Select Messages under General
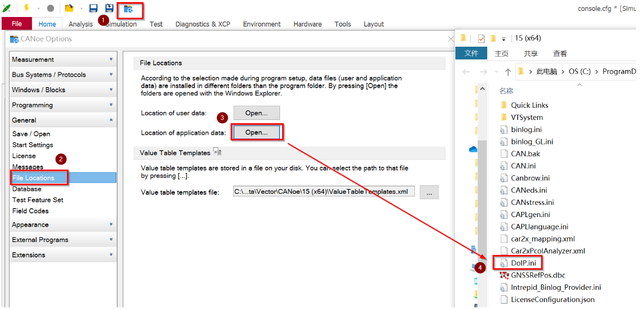This screenshot has width=644, height=310. tap(28, 167)
